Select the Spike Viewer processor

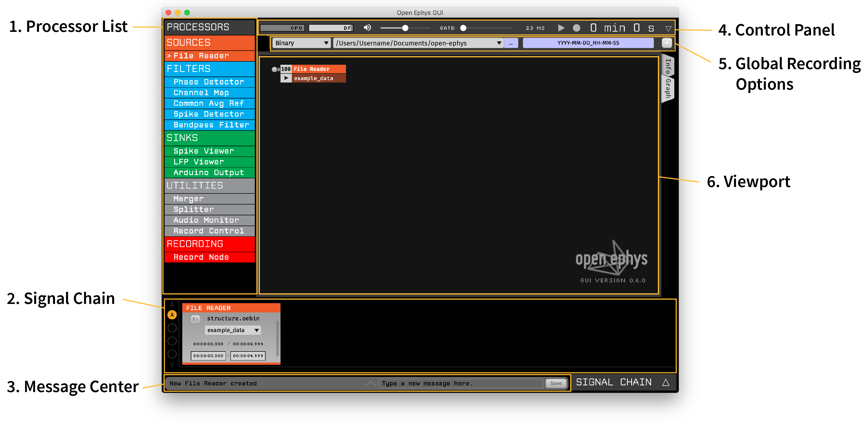pos(210,151)
